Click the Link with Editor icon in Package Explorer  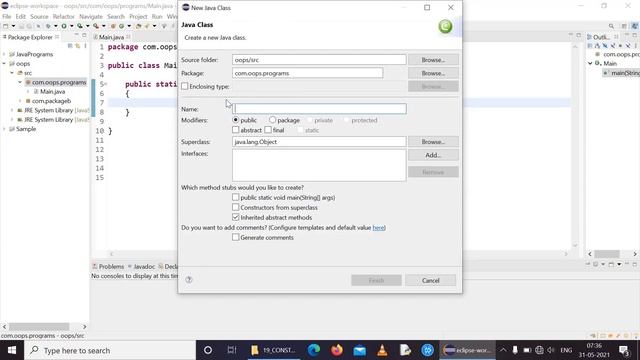[x=78, y=46]
